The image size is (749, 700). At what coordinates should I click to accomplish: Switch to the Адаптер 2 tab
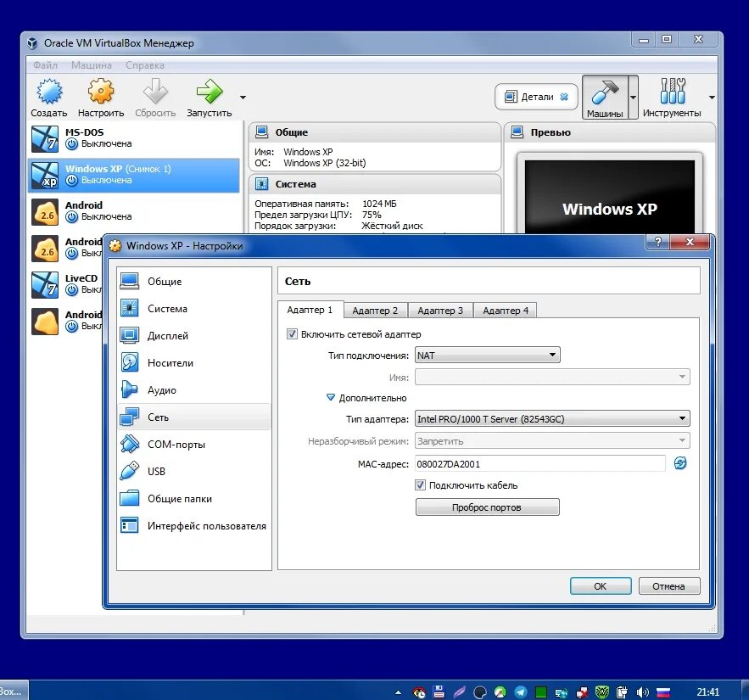375,311
